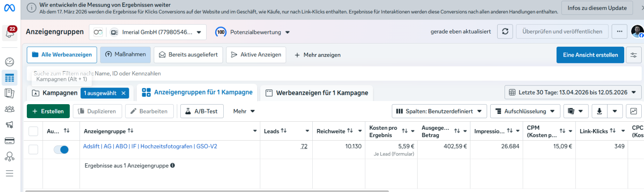The image size is (644, 192).
Task: Switch to Alle Werbeanzeigen view
Action: (x=62, y=55)
